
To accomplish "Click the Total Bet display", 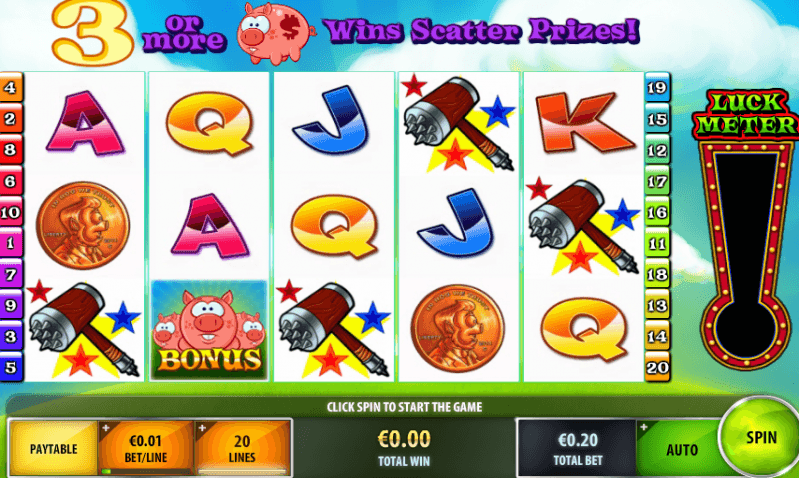I will click(577, 448).
